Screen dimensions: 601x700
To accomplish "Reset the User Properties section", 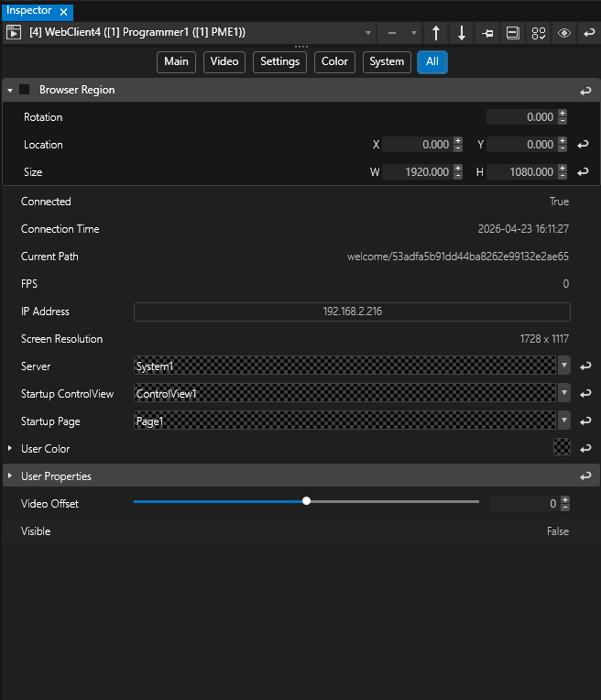I will (585, 476).
